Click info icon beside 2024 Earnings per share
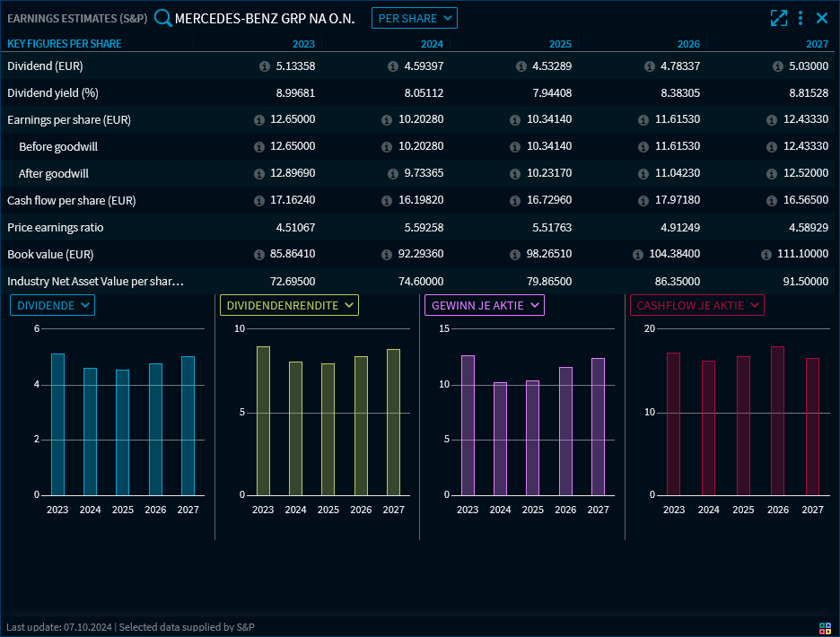840x637 pixels. (x=387, y=120)
